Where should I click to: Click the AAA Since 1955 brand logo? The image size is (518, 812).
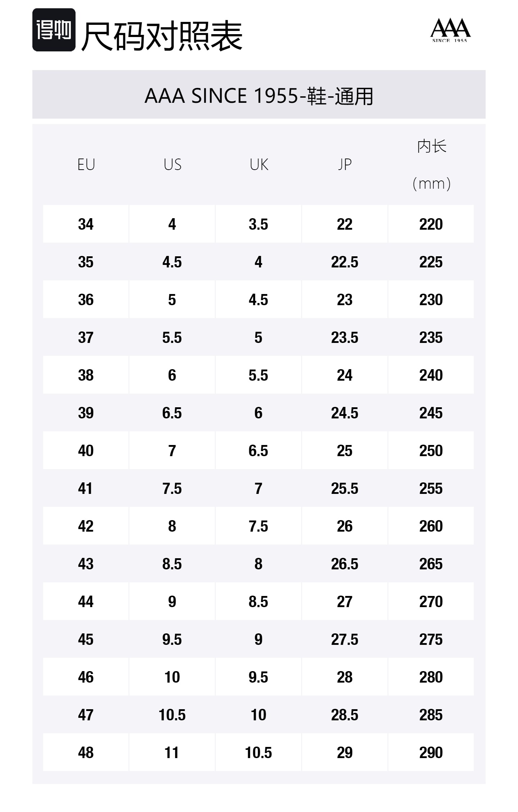tap(450, 31)
